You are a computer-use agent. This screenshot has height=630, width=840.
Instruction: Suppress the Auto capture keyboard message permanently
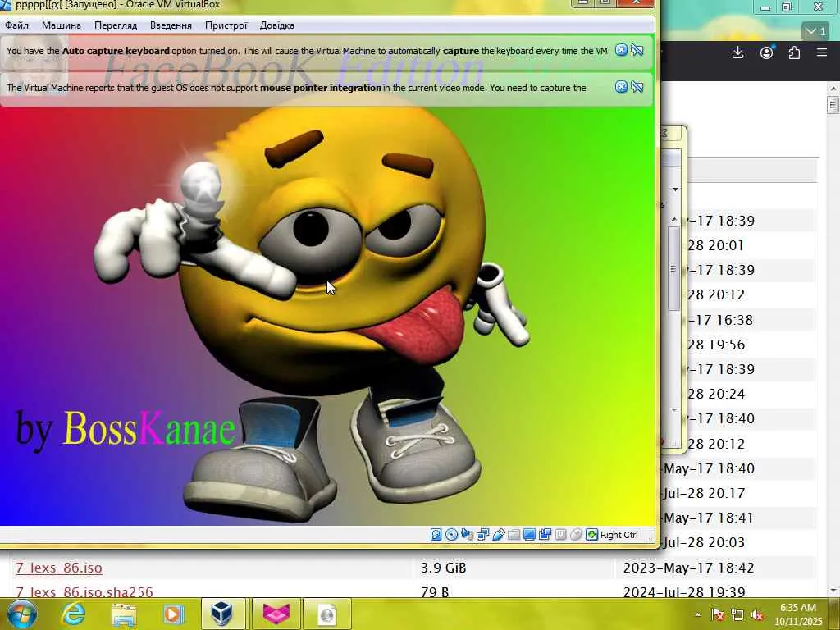pos(637,50)
